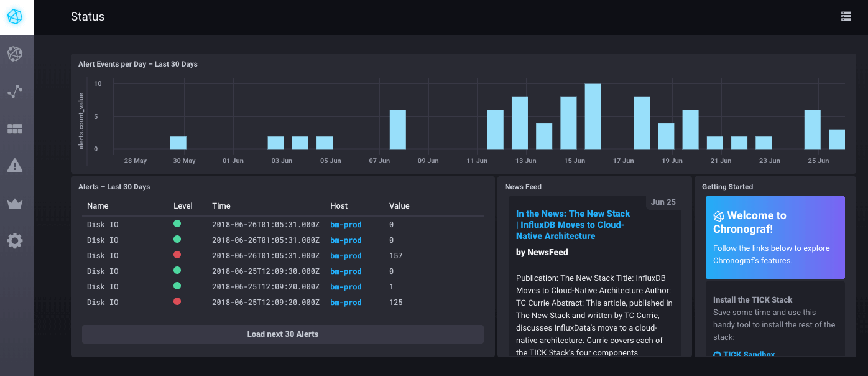
Task: Open the TICK Sandbox link
Action: tap(749, 354)
